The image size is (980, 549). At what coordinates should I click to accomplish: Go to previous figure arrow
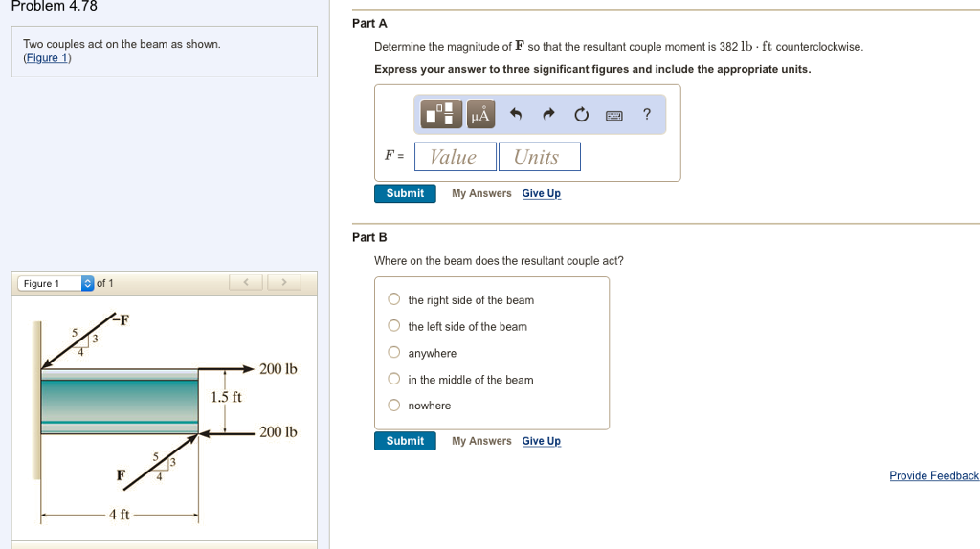(x=246, y=282)
